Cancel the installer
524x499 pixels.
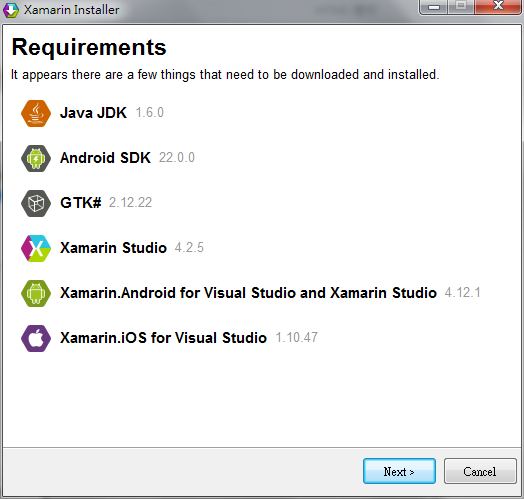click(x=480, y=471)
